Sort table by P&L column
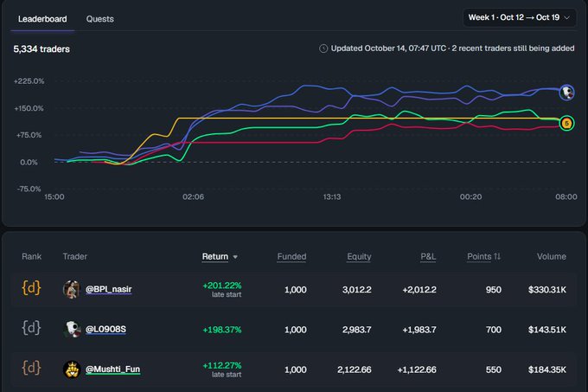Image resolution: width=588 pixels, height=392 pixels. 428,257
